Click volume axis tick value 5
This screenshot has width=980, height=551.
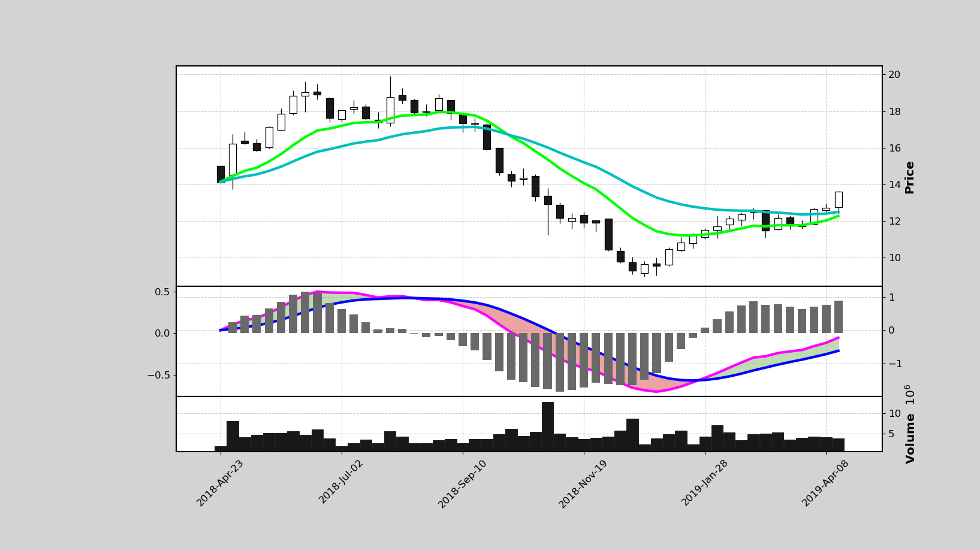click(x=891, y=434)
